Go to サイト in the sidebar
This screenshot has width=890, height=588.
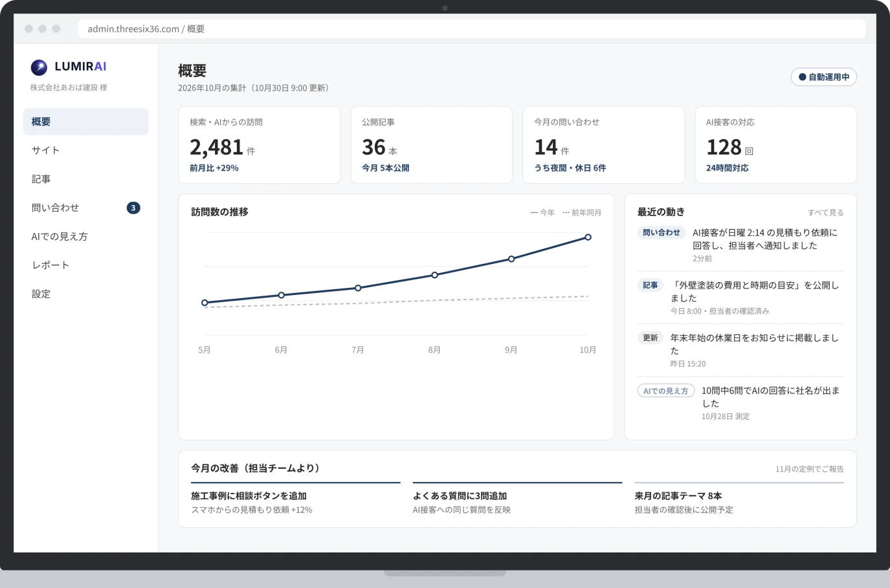click(85, 150)
